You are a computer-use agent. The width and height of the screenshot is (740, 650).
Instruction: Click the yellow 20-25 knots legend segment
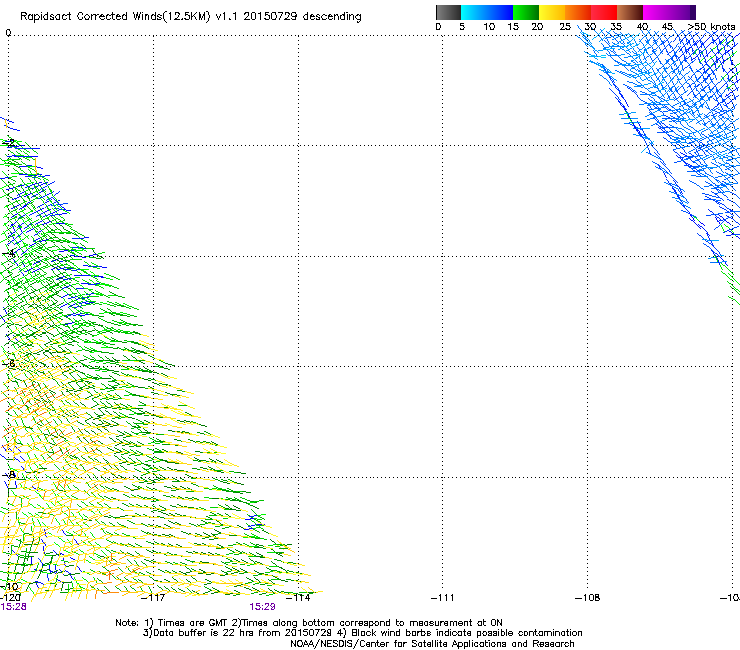tap(552, 12)
